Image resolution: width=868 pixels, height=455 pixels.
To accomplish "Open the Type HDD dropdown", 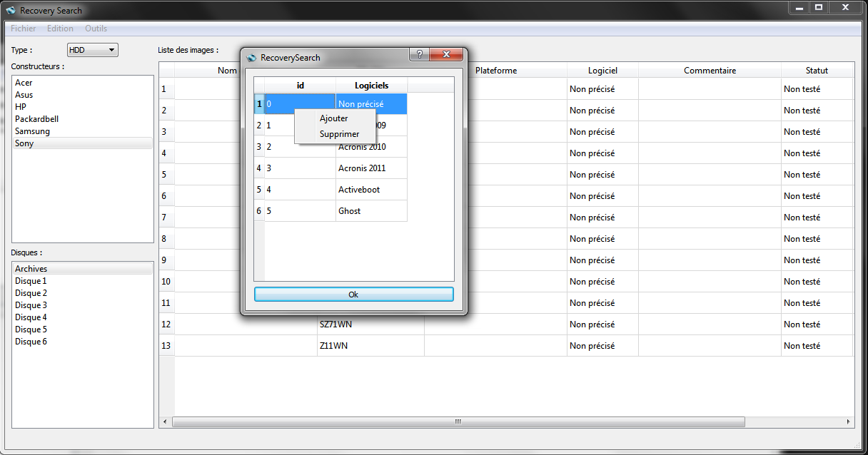I will (92, 50).
